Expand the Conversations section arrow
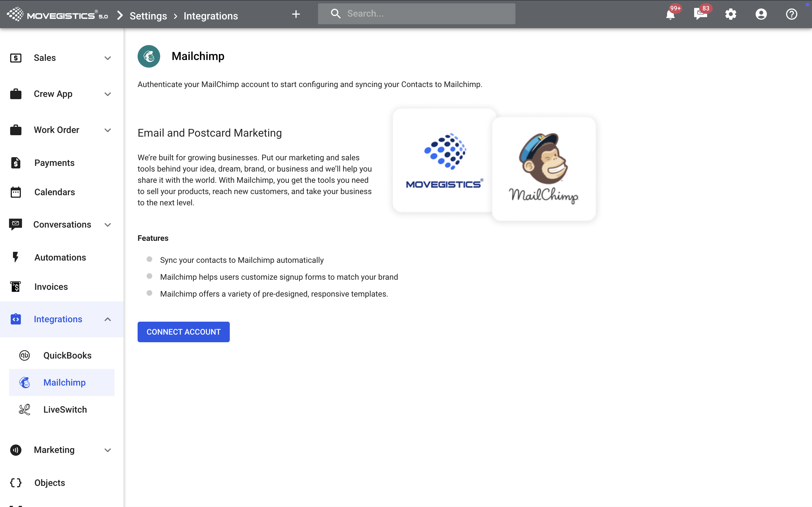This screenshot has height=507, width=812. [x=108, y=225]
